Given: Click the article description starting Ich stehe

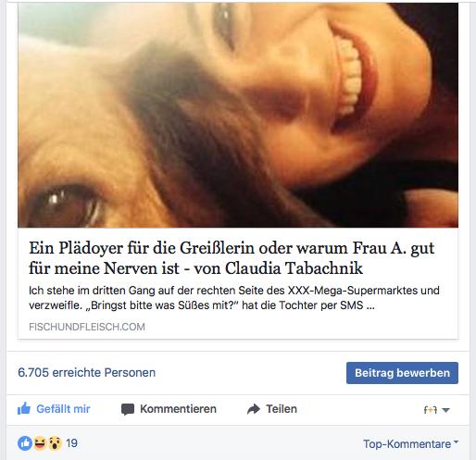Looking at the screenshot, I should [234, 298].
